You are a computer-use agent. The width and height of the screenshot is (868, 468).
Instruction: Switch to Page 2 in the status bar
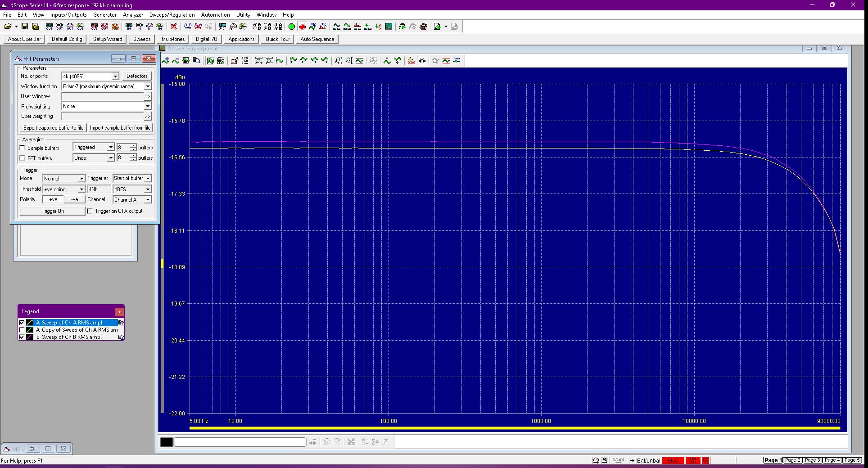792,460
